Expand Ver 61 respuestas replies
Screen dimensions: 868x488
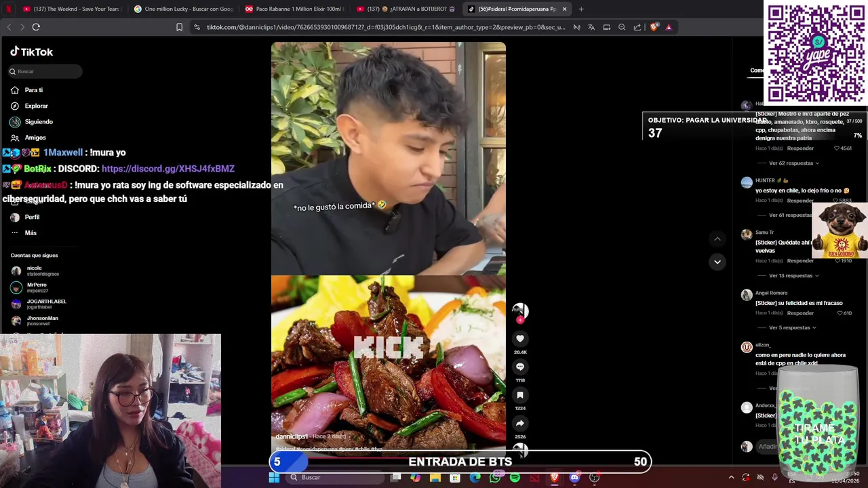790,215
